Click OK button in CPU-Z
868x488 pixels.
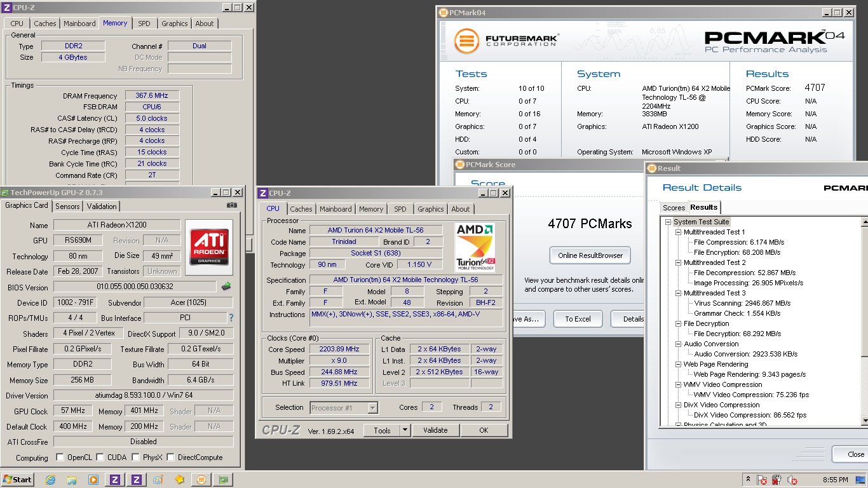[484, 430]
